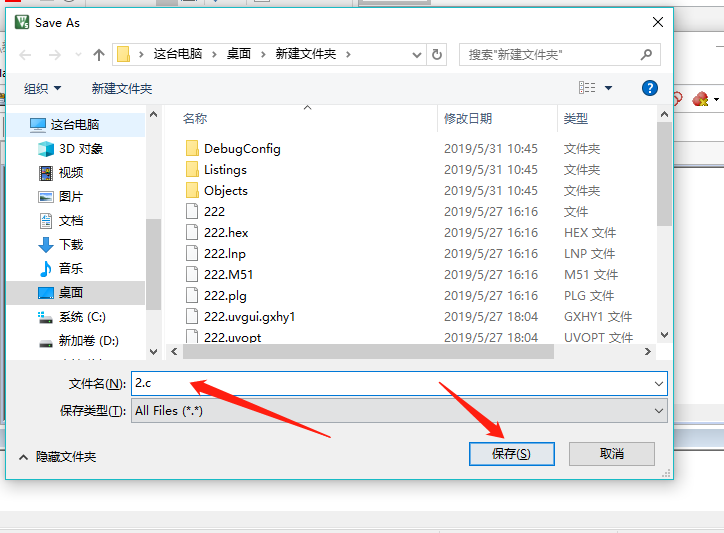Select 下载 in navigation pane

point(76,245)
